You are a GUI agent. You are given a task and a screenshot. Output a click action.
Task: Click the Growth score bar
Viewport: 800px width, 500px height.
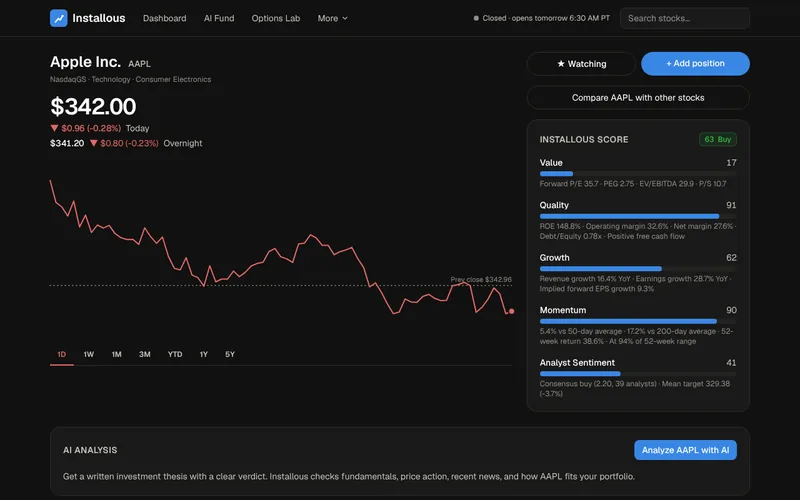(x=638, y=269)
